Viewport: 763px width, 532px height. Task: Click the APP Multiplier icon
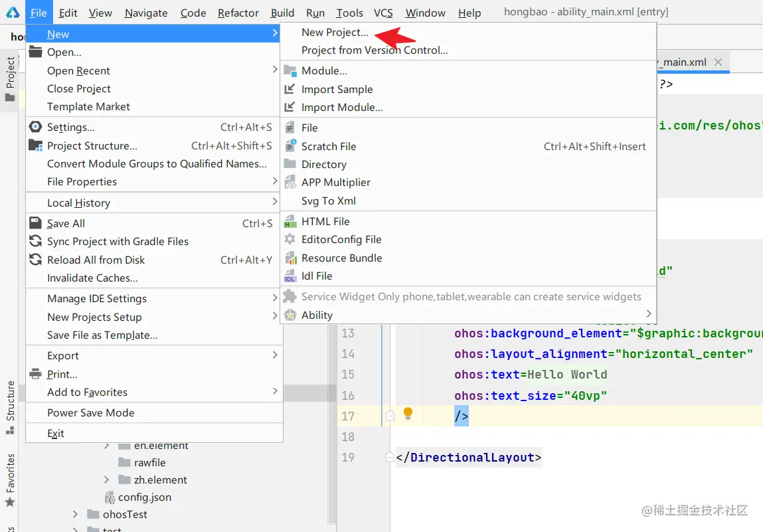click(290, 182)
